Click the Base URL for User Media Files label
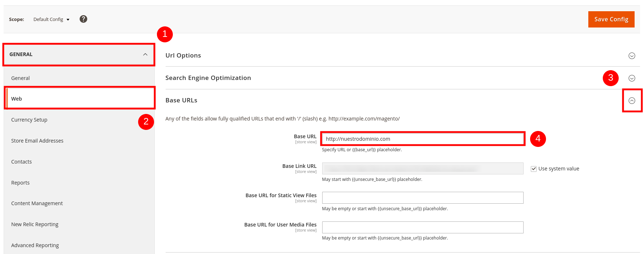Viewport: 644px width, 254px height. tap(280, 225)
